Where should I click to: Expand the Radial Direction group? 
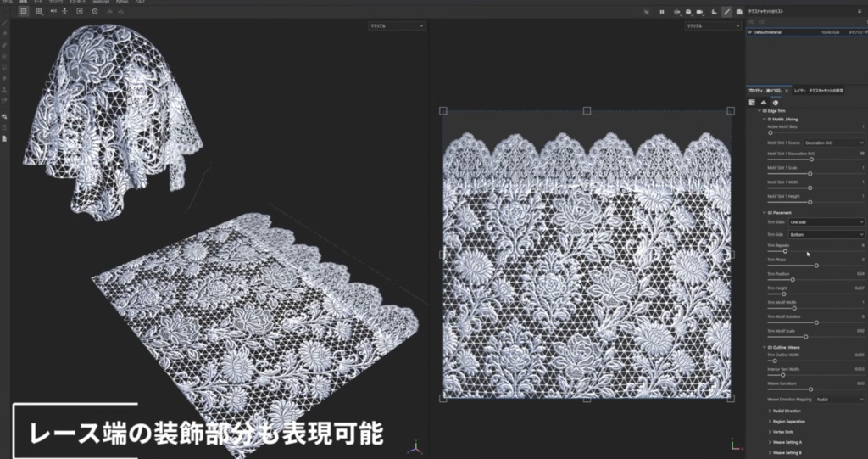[x=770, y=411]
